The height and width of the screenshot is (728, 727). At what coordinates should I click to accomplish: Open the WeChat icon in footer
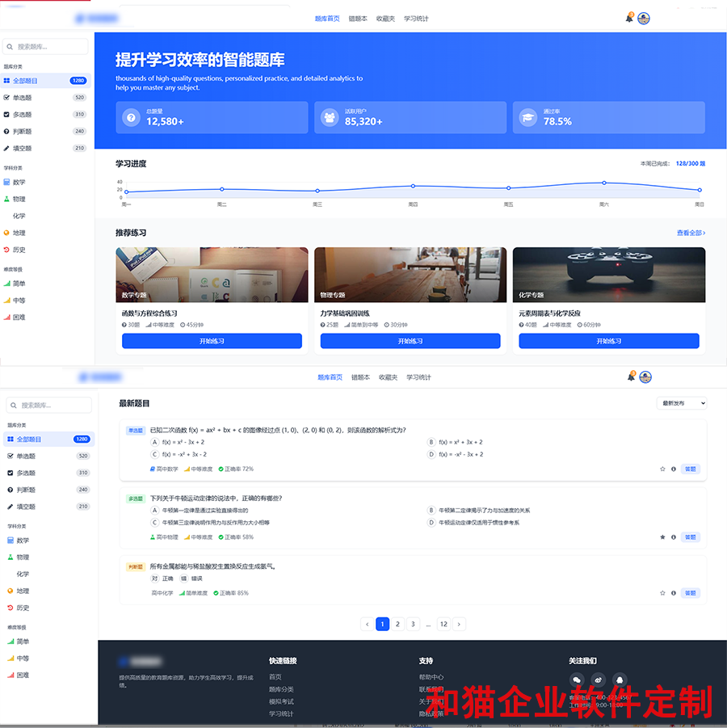coord(576,680)
